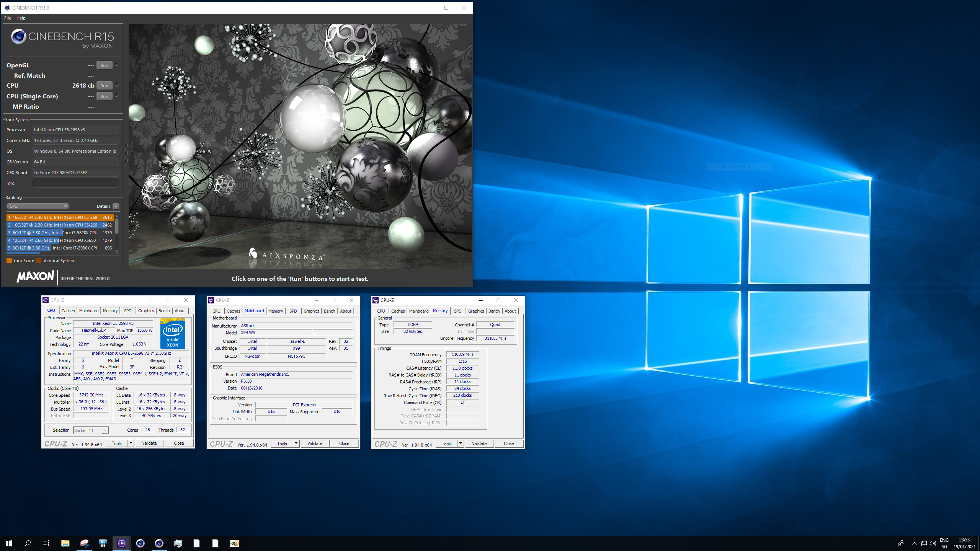Click the ENG SG language indicator
Screen dimensions: 980x551
[944, 543]
